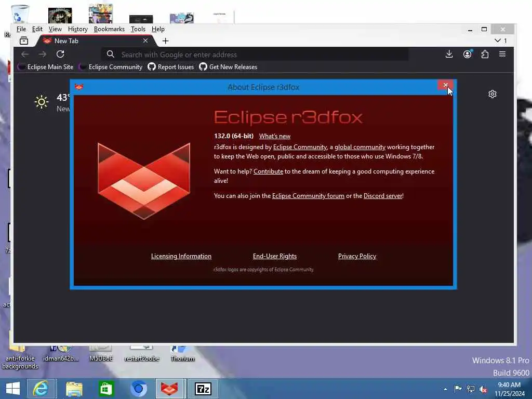Open the Downloads panel icon

pyautogui.click(x=449, y=54)
